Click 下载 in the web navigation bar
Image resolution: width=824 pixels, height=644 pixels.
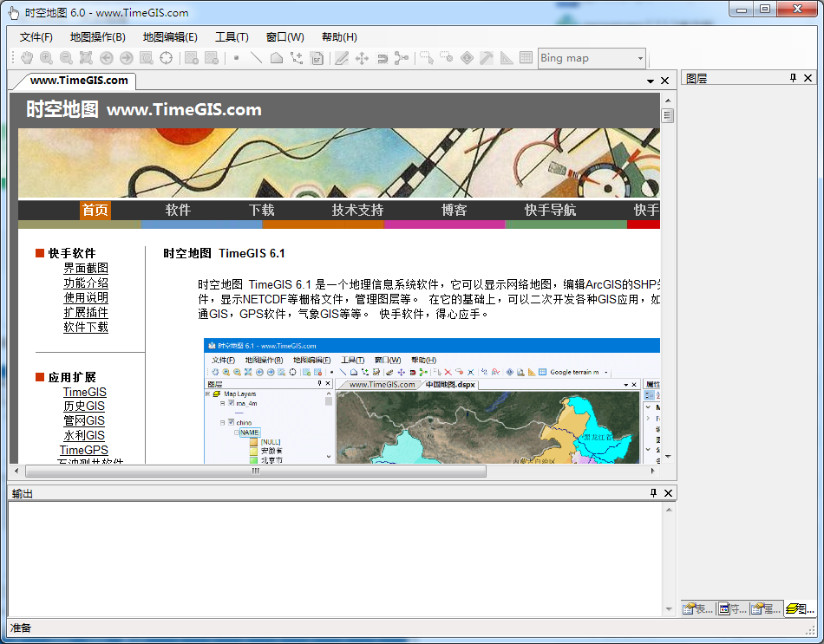click(x=261, y=210)
